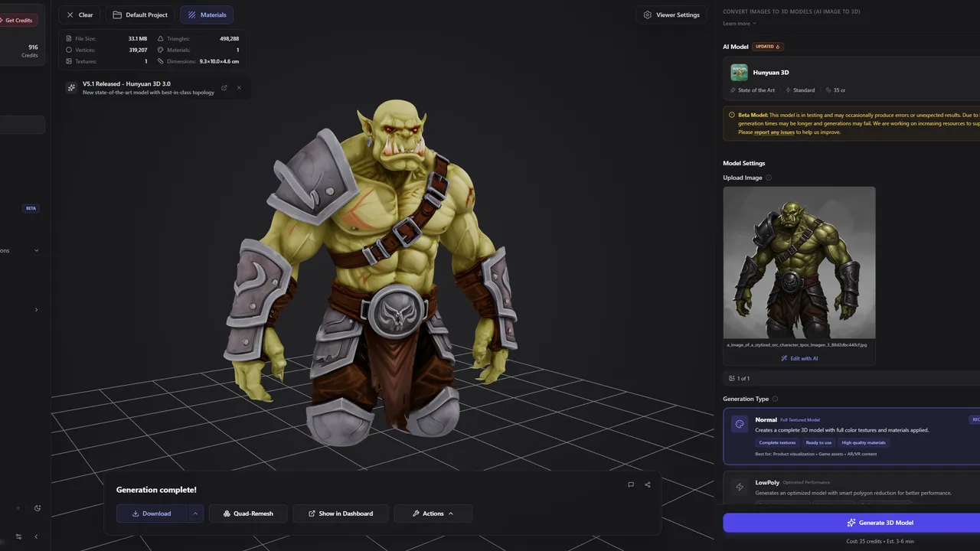Click the Ready to use tag
The height and width of the screenshot is (551, 980).
point(818,442)
